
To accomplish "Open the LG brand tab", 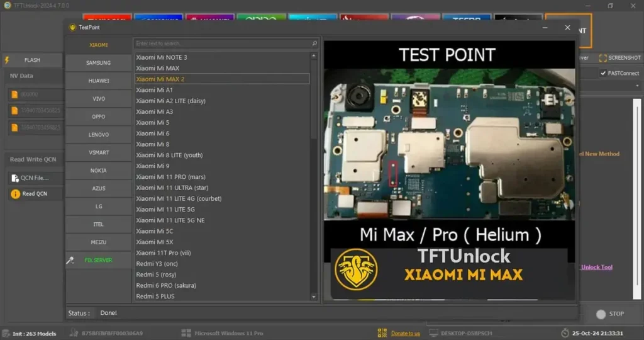I will point(99,207).
